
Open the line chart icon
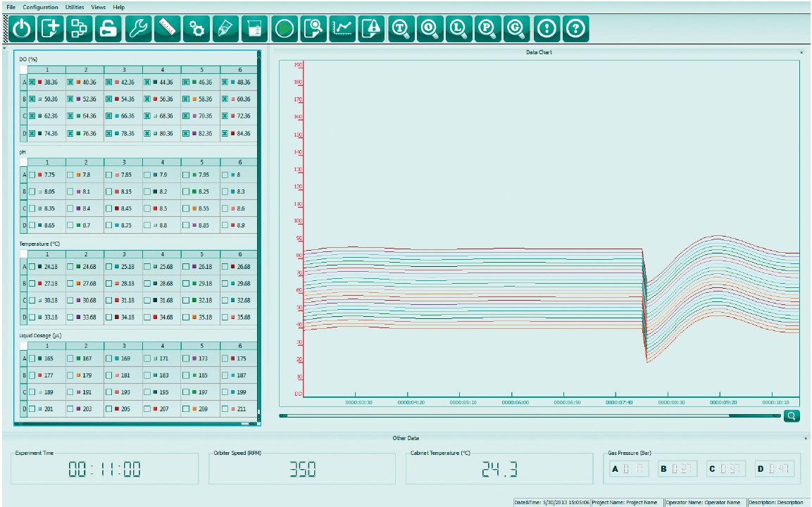(342, 28)
